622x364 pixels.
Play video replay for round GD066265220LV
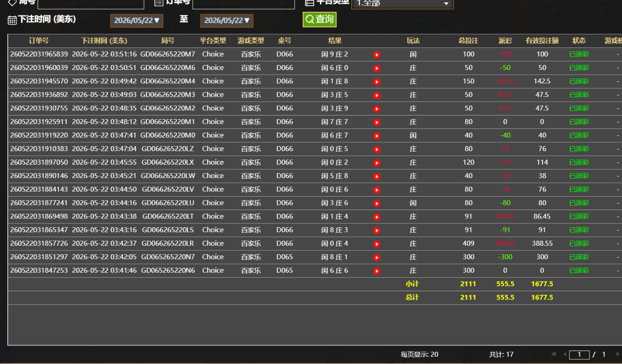[x=377, y=190]
